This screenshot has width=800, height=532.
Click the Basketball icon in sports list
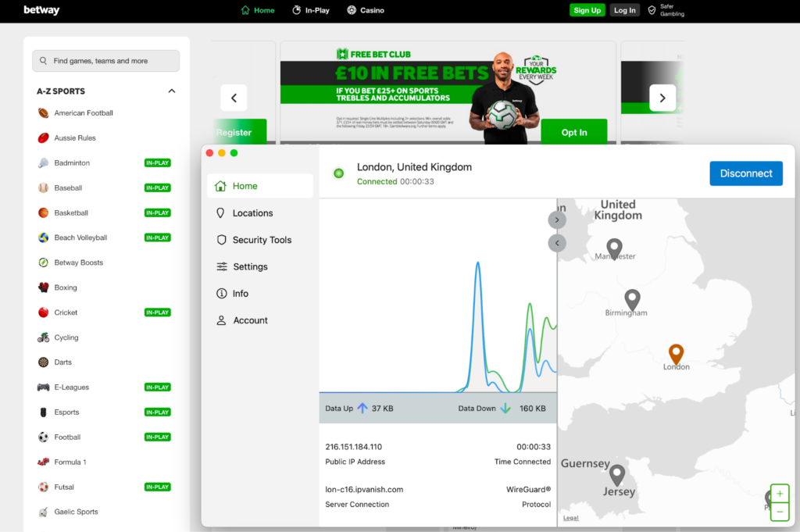click(44, 212)
